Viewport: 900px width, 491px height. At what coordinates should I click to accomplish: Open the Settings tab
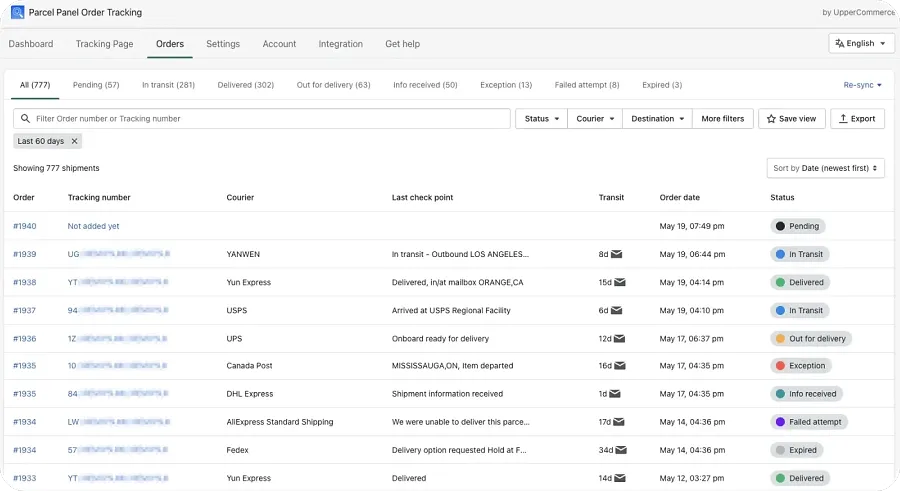(x=223, y=44)
